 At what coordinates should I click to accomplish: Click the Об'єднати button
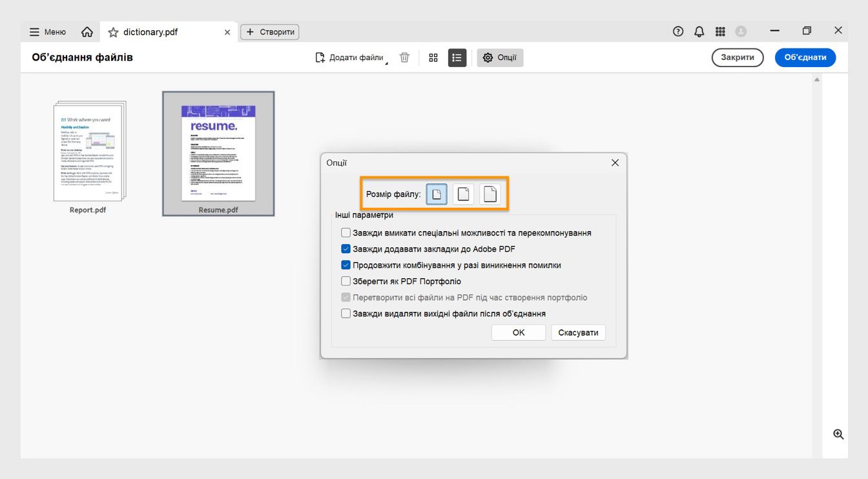point(805,57)
